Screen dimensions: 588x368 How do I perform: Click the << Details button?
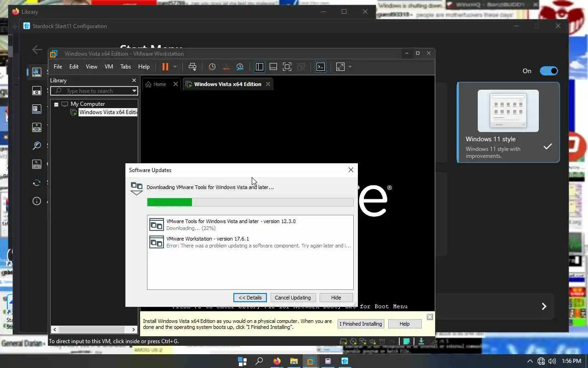click(x=250, y=298)
